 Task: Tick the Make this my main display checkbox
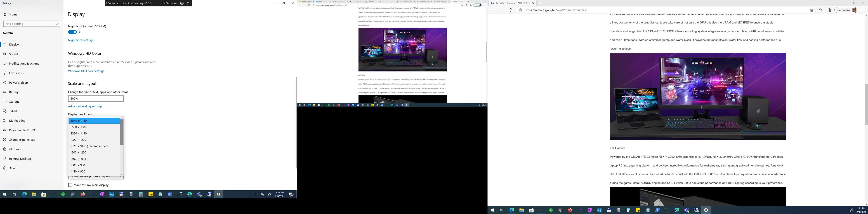tap(70, 185)
